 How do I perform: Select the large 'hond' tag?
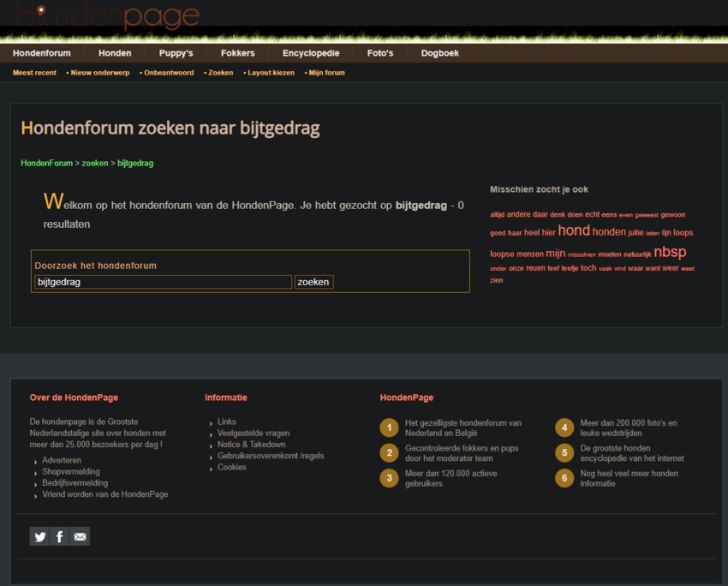point(574,230)
